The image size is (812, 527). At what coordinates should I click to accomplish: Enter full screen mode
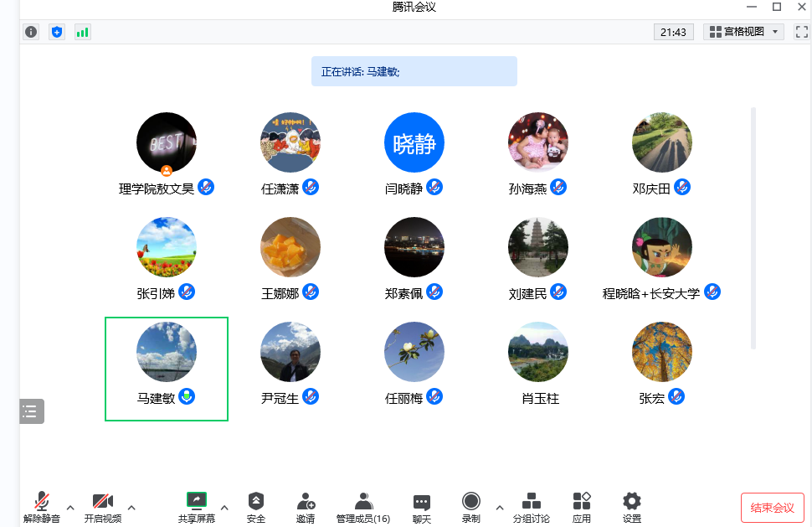(x=801, y=32)
